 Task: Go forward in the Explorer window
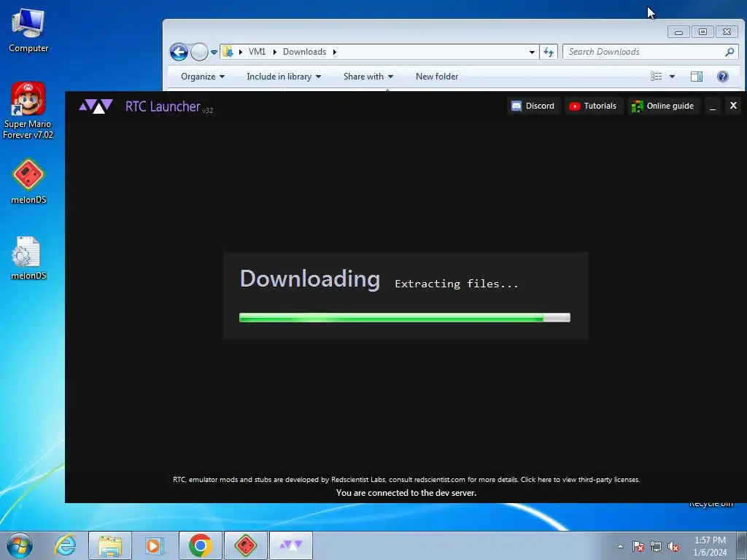click(199, 52)
